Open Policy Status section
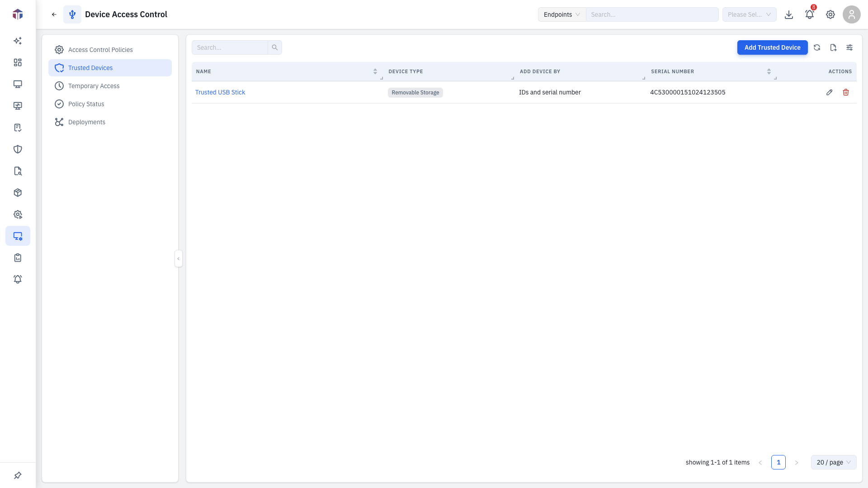This screenshot has height=488, width=868. (x=110, y=104)
